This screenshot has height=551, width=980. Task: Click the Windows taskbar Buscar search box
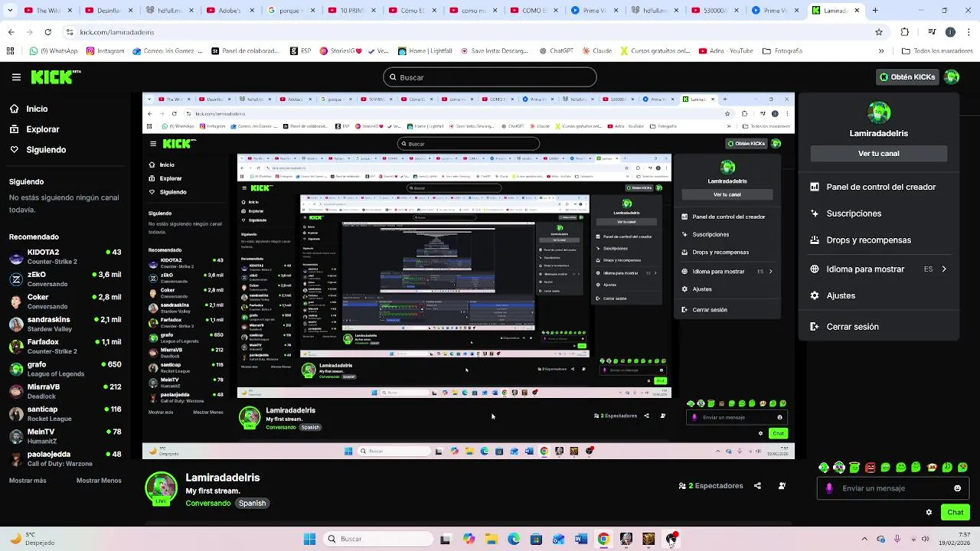(378, 539)
